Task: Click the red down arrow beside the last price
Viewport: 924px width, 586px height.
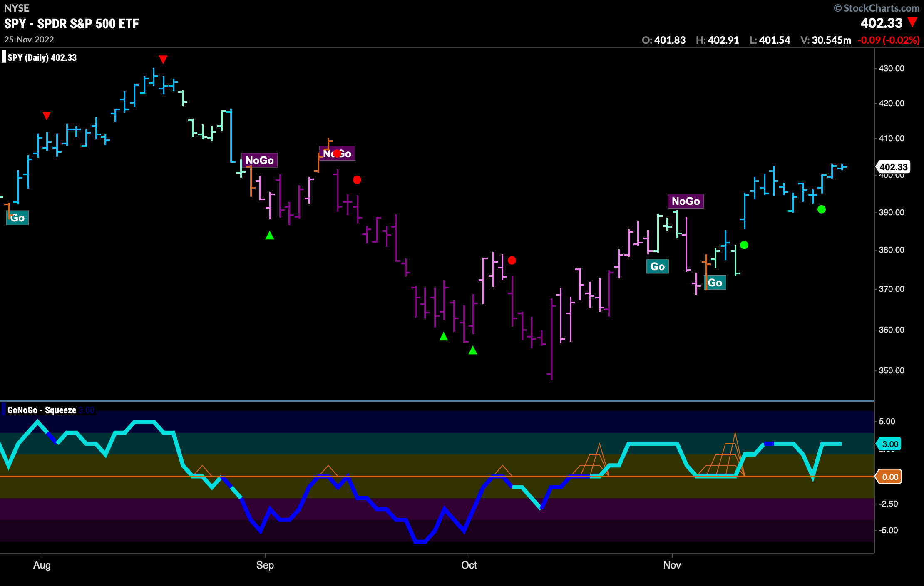Action: [x=912, y=22]
